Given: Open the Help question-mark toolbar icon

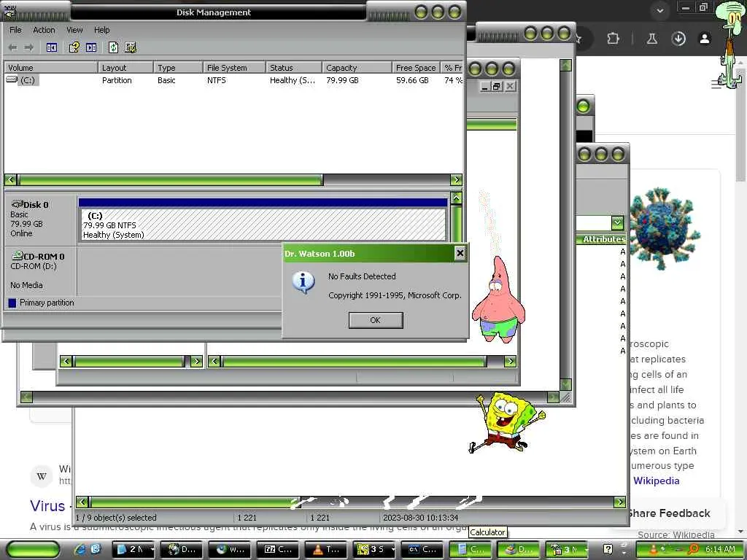Looking at the screenshot, I should (x=74, y=47).
